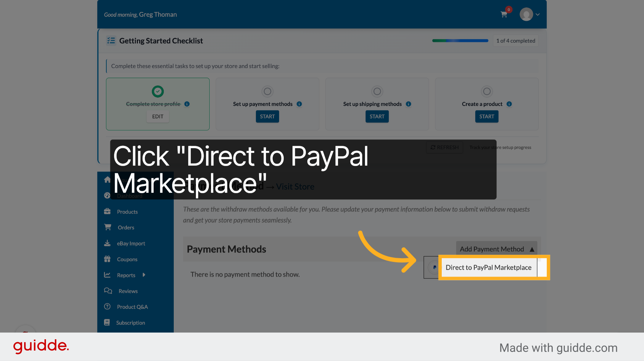The height and width of the screenshot is (361, 644).
Task: Click the eBay Import download icon
Action: (107, 243)
